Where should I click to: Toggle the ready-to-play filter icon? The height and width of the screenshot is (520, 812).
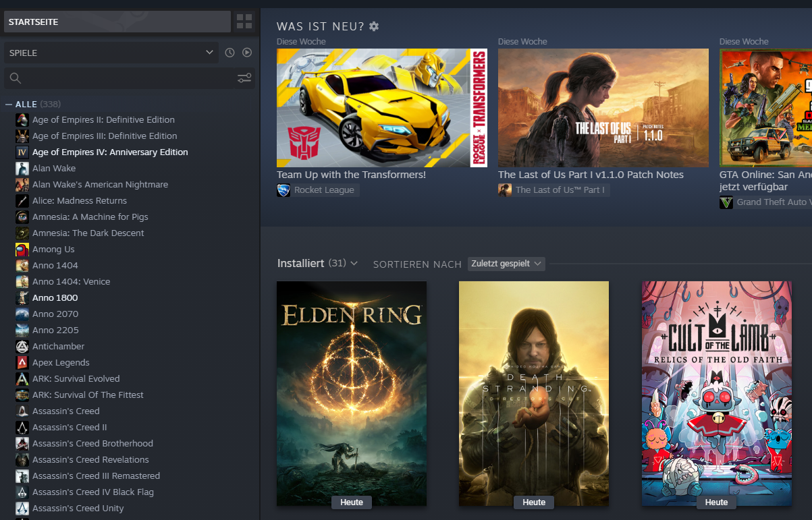point(247,53)
